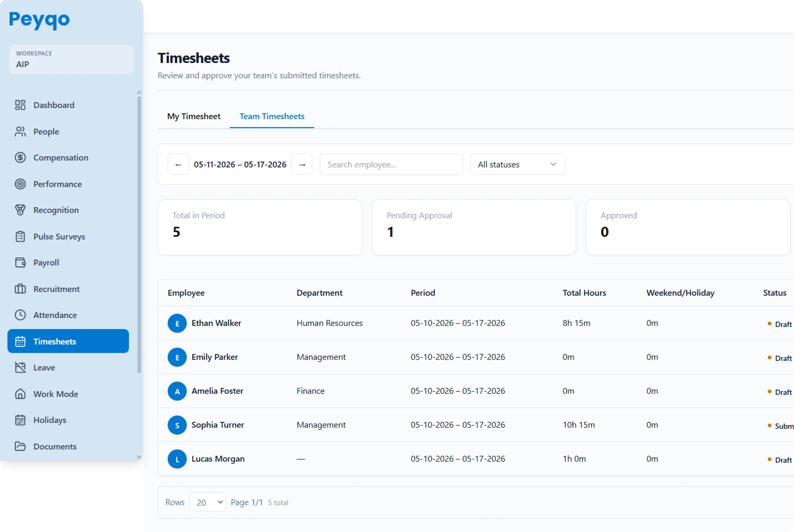Open Lucas Morgan's name
This screenshot has width=794, height=532.
coord(218,459)
